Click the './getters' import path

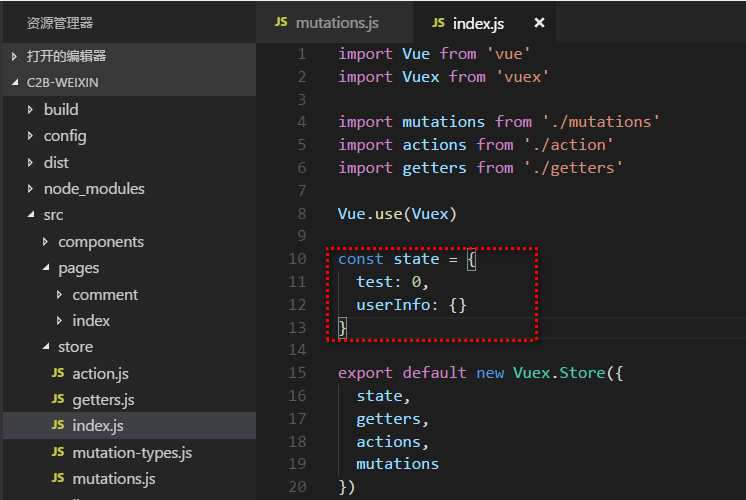coord(573,168)
